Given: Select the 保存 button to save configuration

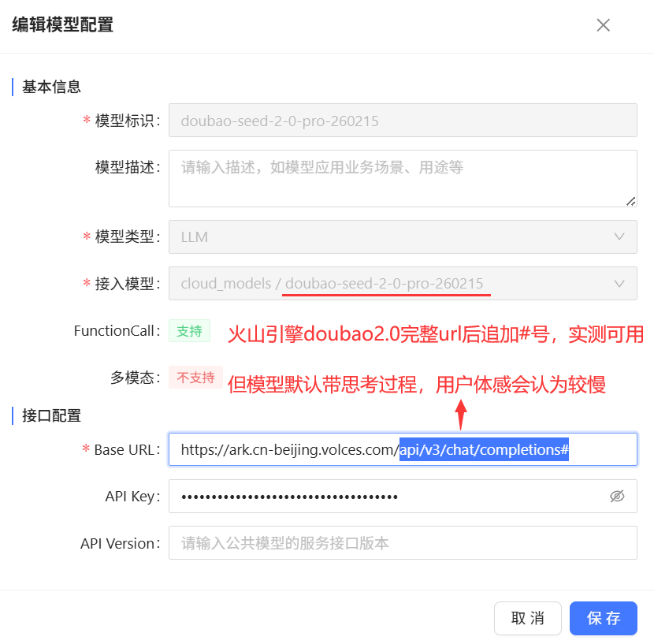Looking at the screenshot, I should point(603,618).
